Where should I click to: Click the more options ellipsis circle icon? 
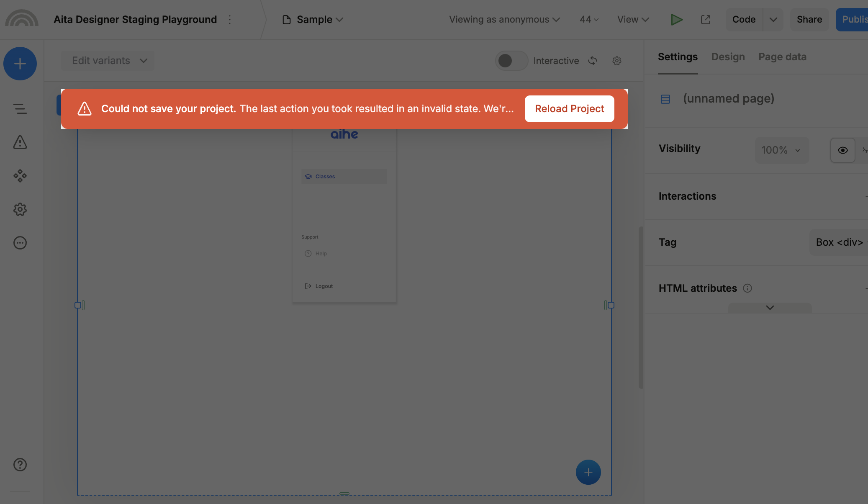(x=20, y=243)
